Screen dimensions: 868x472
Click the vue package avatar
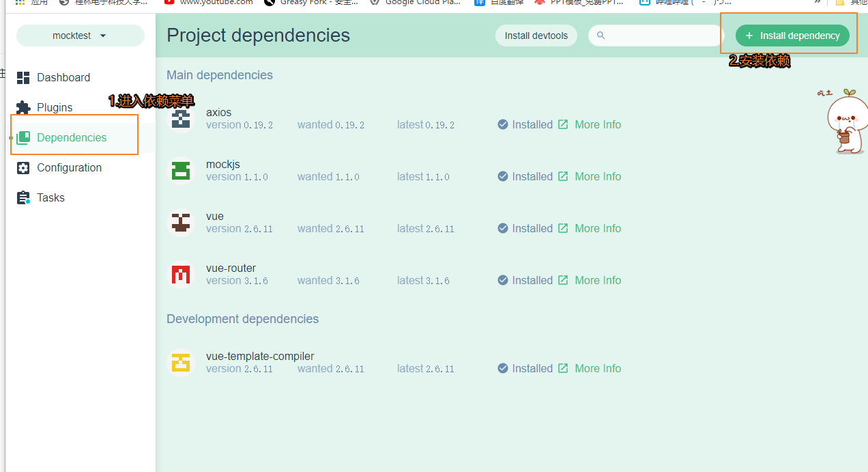click(x=181, y=223)
